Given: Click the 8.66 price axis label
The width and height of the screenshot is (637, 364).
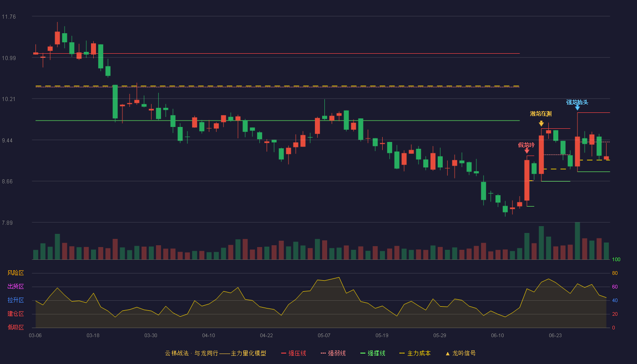Looking at the screenshot, I should click(9, 182).
